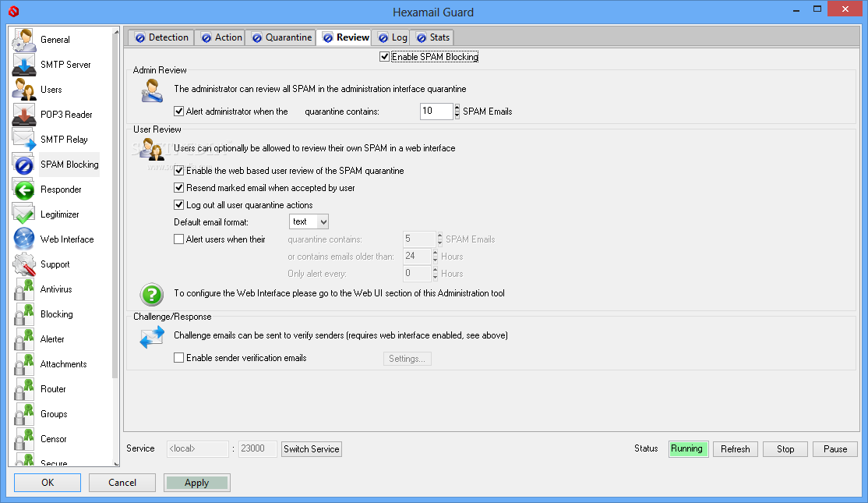This screenshot has width=868, height=503.
Task: Click the green question mark help icon
Action: pyautogui.click(x=152, y=295)
